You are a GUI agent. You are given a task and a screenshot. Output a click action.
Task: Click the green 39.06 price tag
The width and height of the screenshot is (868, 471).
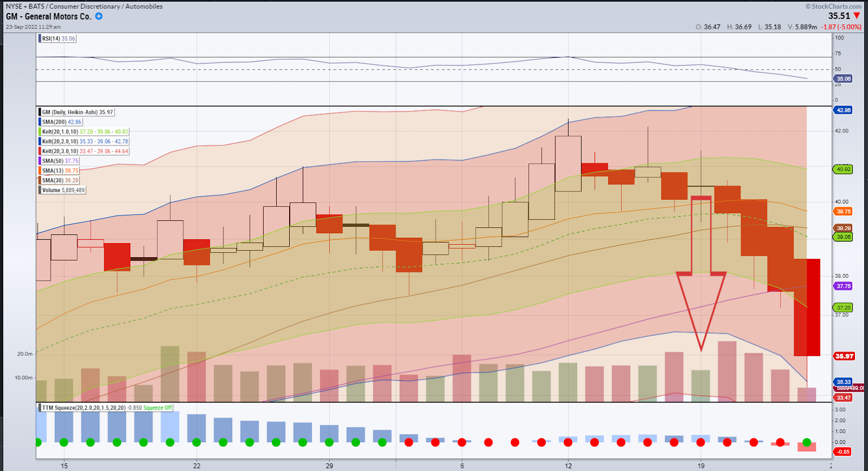tap(844, 237)
